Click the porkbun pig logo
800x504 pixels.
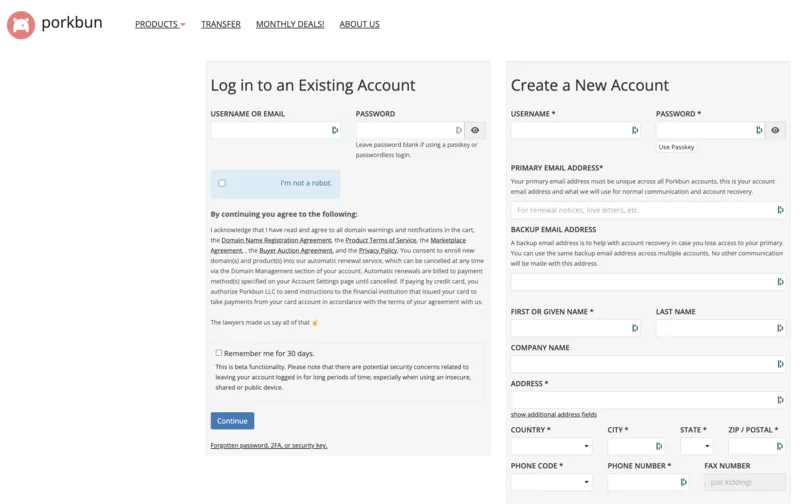[x=21, y=24]
